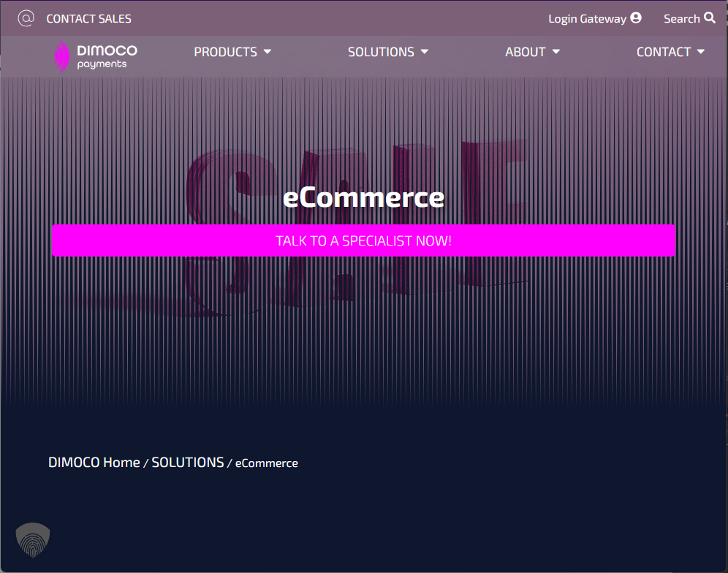Open SOLUTIONS in the breadcrumb trail
Screen dimensions: 728x573
[x=187, y=463]
